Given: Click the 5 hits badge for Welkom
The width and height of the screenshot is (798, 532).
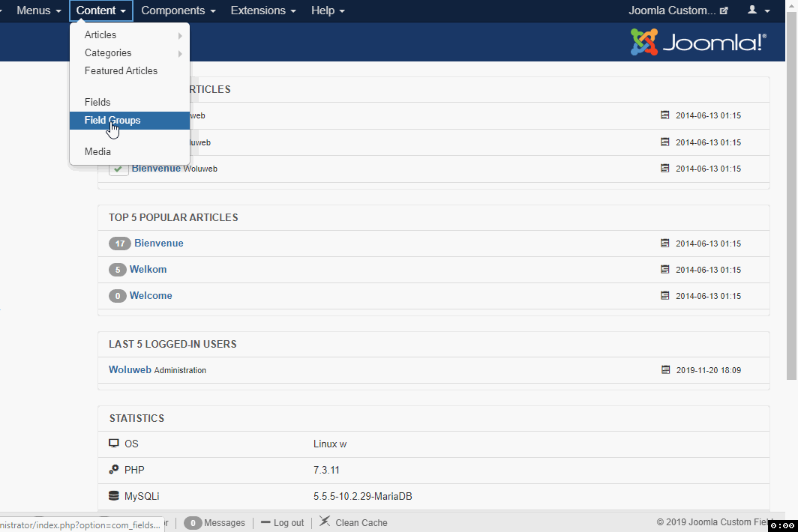Looking at the screenshot, I should 118,270.
